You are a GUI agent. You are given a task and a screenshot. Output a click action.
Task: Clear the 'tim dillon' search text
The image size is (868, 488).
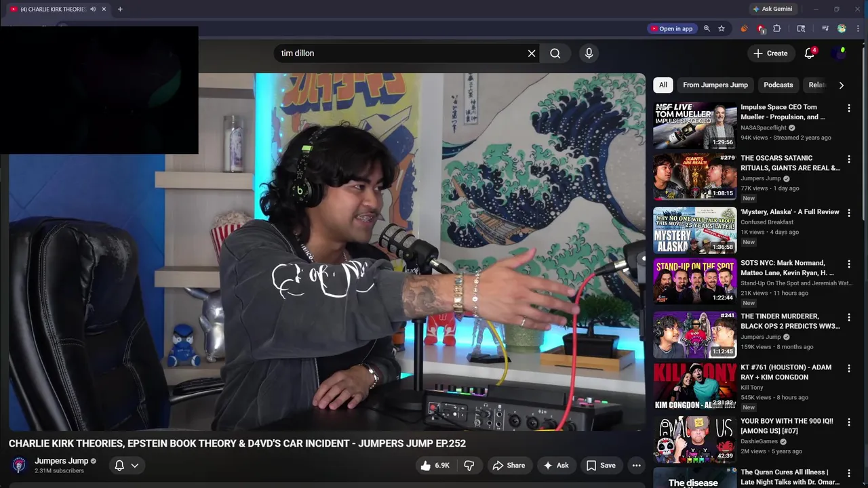(532, 53)
